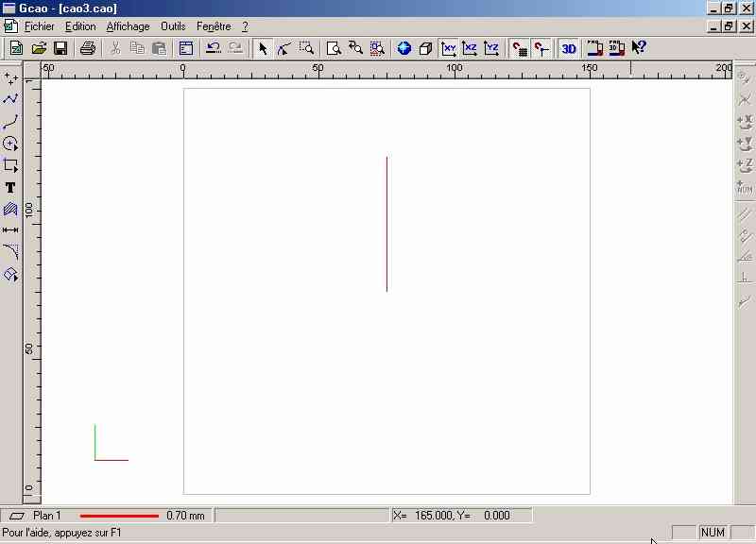Click the vertical dark red line in the drawing
The image size is (756, 544).
tap(387, 224)
